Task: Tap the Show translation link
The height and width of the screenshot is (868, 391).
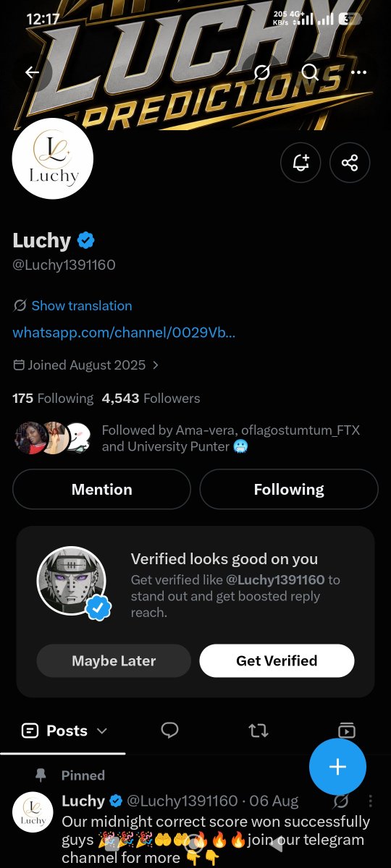Action: (82, 306)
